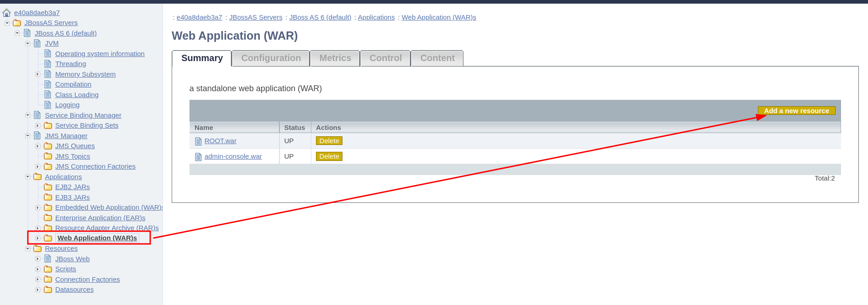Click Applications in the breadcrumb

[x=376, y=17]
